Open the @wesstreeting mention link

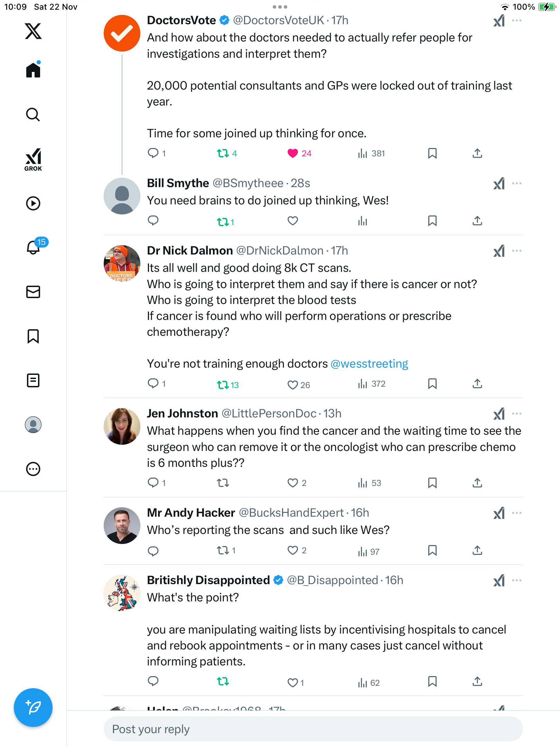point(369,364)
